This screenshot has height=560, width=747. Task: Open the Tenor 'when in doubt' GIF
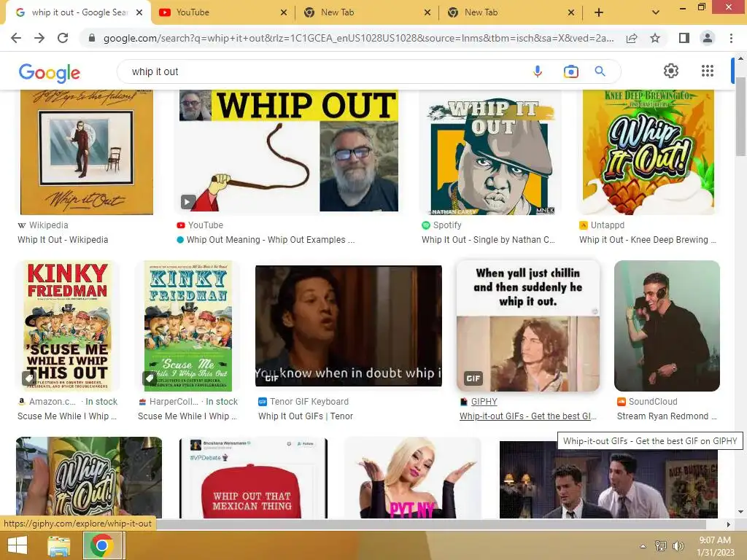pyautogui.click(x=348, y=326)
